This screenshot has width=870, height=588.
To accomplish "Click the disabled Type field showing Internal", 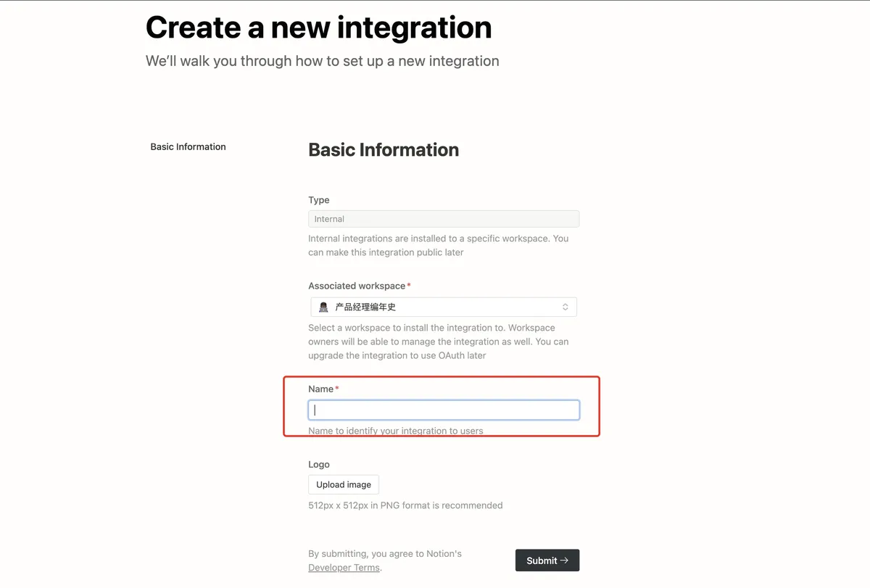I will [444, 219].
